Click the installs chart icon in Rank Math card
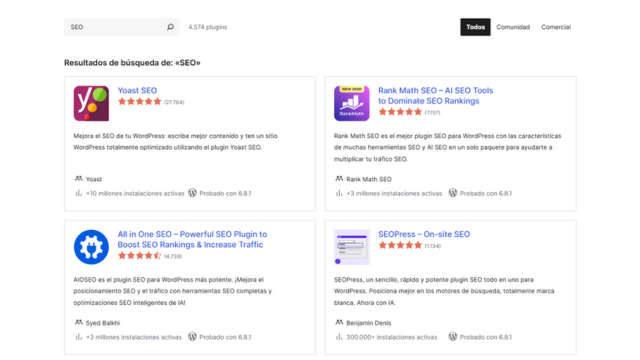The height and width of the screenshot is (360, 640). (x=339, y=193)
